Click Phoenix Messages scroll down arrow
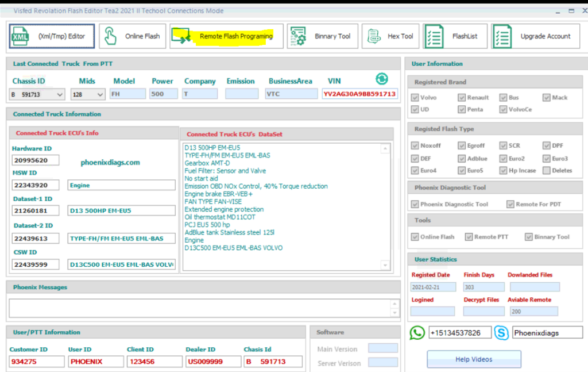 [x=394, y=313]
